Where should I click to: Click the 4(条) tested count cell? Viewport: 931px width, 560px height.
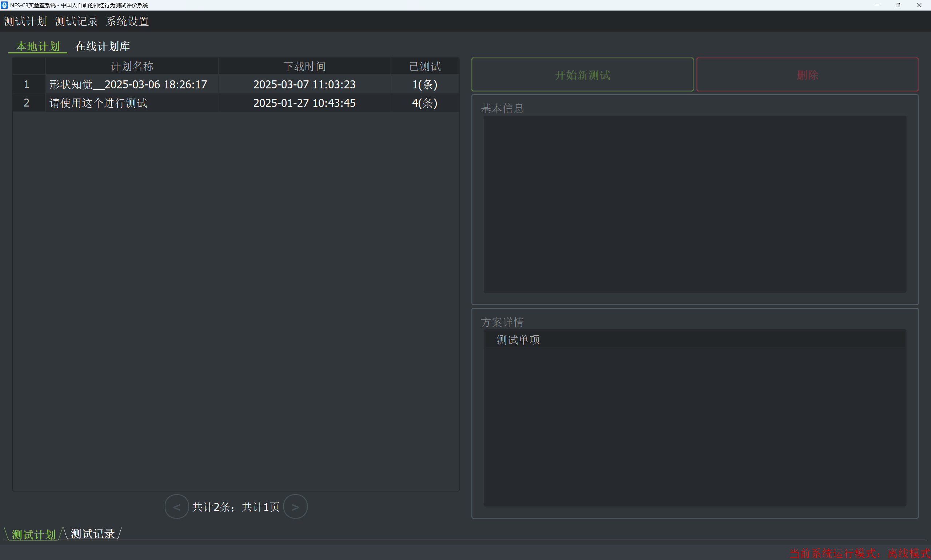point(424,103)
